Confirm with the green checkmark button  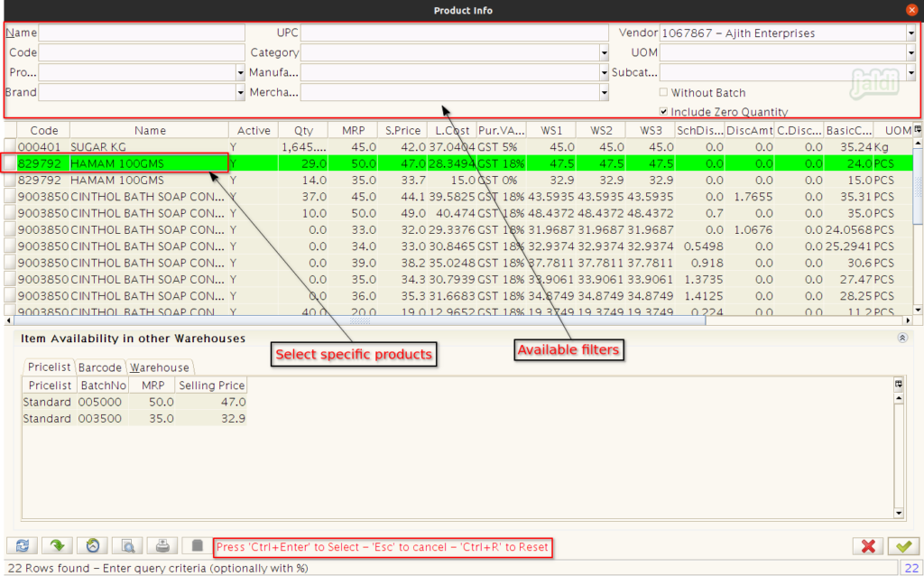click(x=903, y=546)
